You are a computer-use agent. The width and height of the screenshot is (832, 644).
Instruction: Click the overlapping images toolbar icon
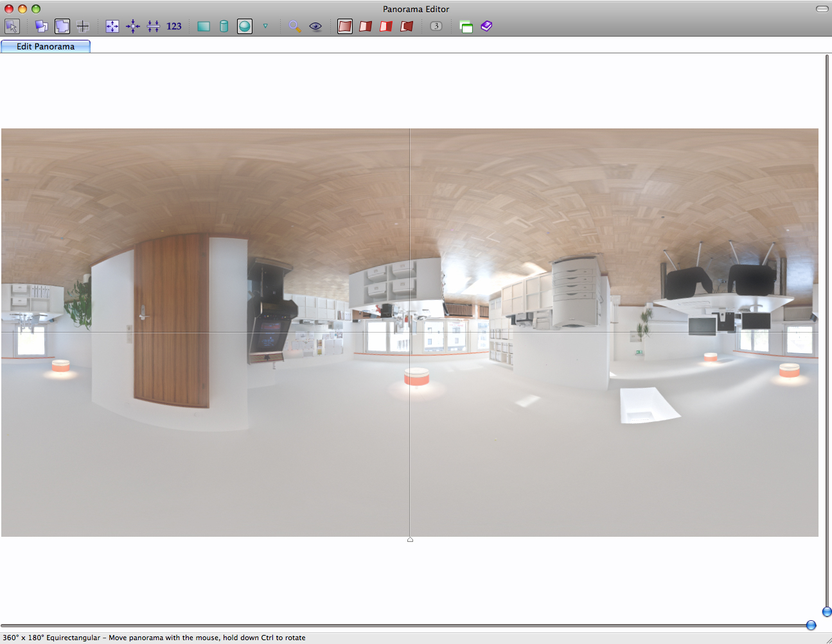[x=41, y=26]
